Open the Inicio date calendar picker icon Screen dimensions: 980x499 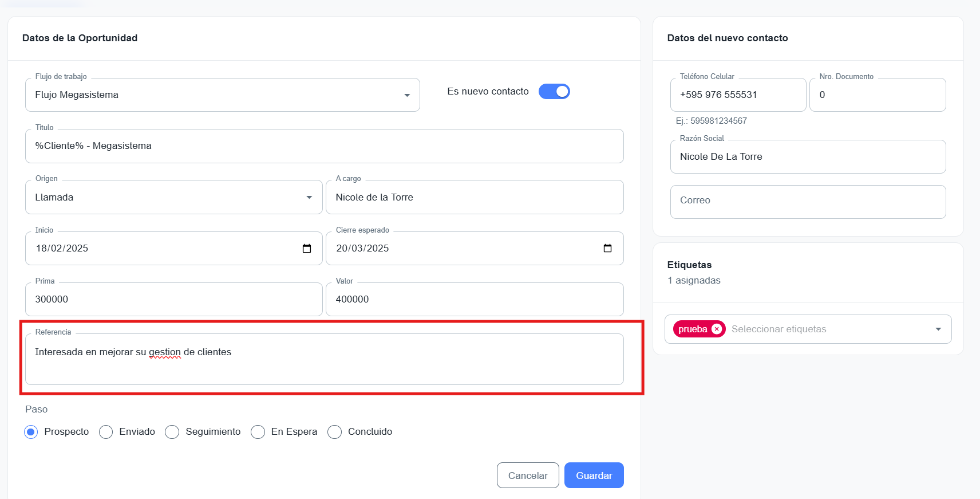(307, 249)
